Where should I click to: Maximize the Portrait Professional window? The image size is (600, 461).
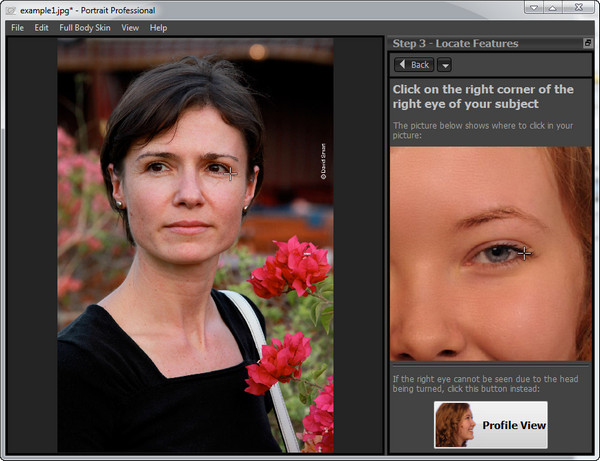(553, 7)
